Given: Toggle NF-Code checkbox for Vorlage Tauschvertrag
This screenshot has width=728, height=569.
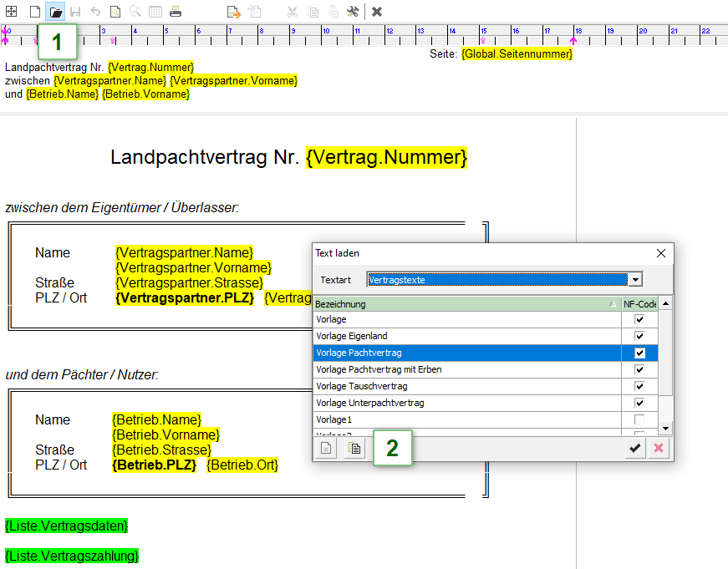Looking at the screenshot, I should tap(639, 386).
